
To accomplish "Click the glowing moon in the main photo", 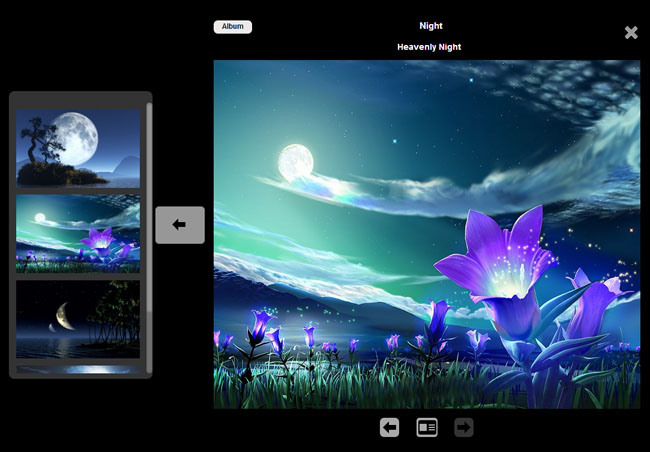I will (x=295, y=162).
